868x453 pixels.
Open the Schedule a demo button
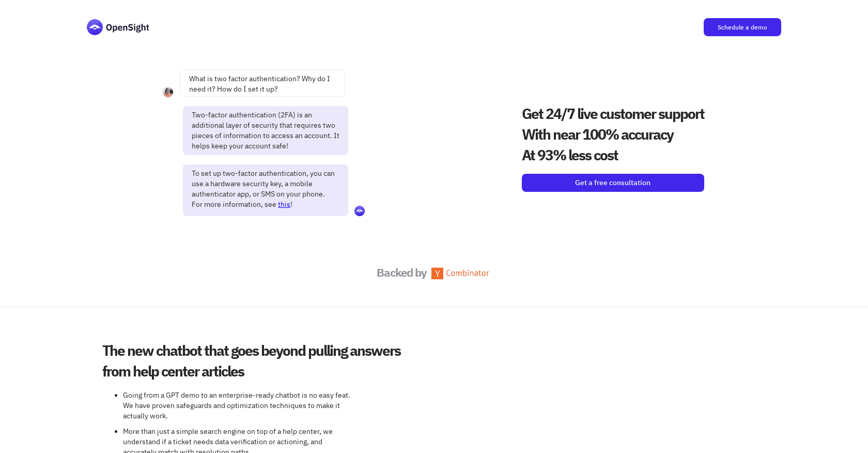click(x=742, y=27)
